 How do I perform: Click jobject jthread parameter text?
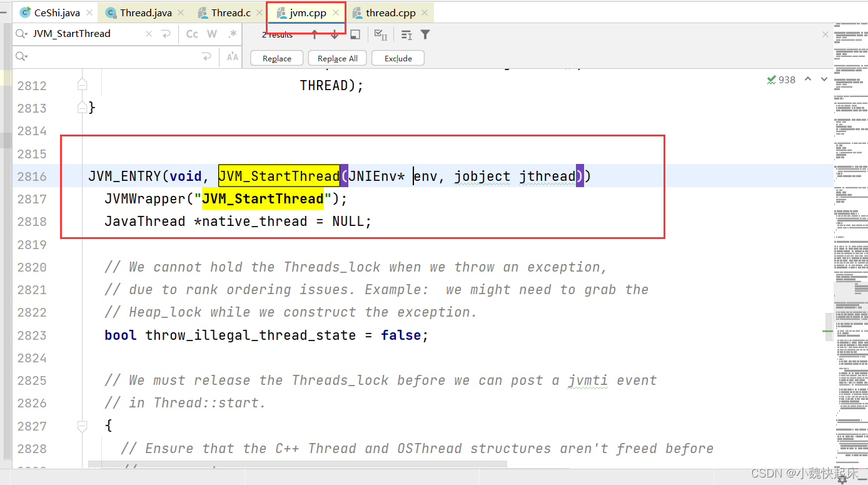click(x=515, y=176)
